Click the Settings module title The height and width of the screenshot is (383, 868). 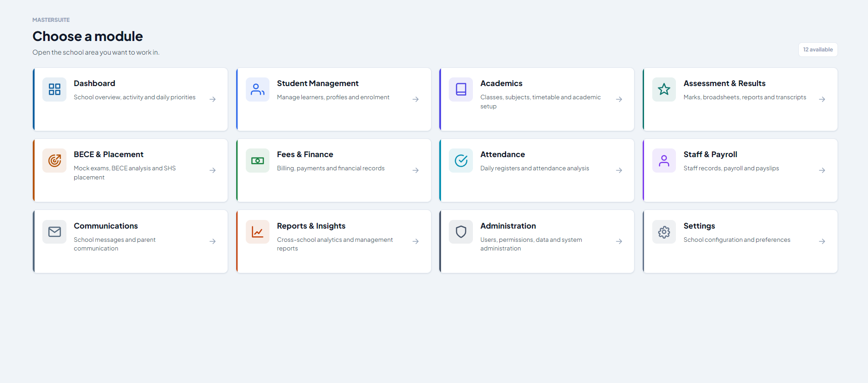699,226
